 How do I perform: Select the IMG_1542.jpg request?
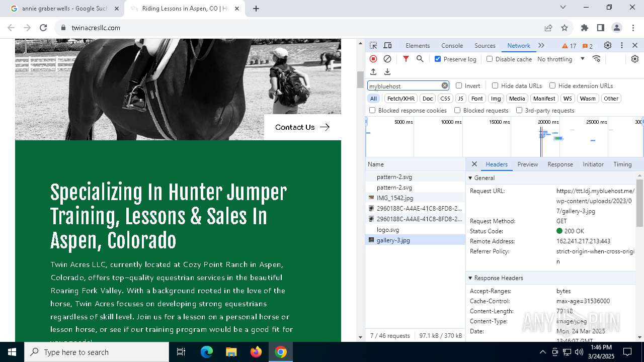click(416, 198)
